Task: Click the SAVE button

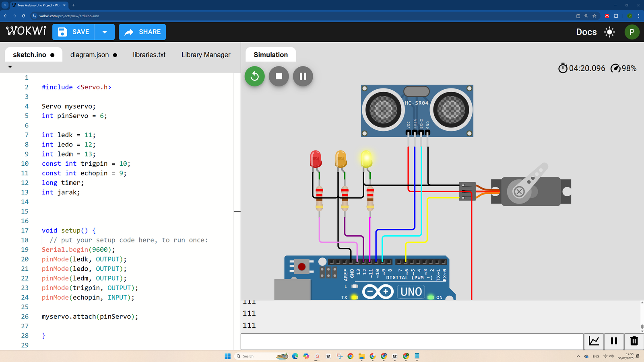Action: 74,32
